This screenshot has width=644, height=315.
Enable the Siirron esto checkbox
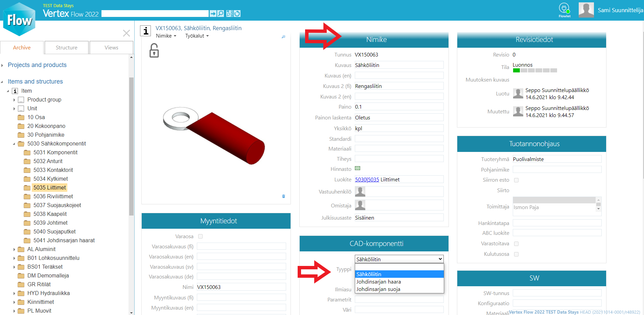[516, 180]
